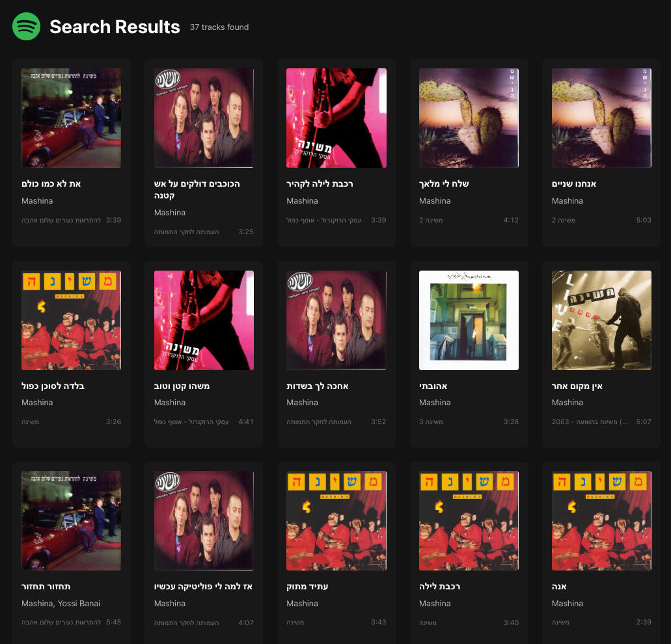Open Mashina artist under track אנה
Image resolution: width=671 pixels, height=644 pixels.
tap(567, 604)
